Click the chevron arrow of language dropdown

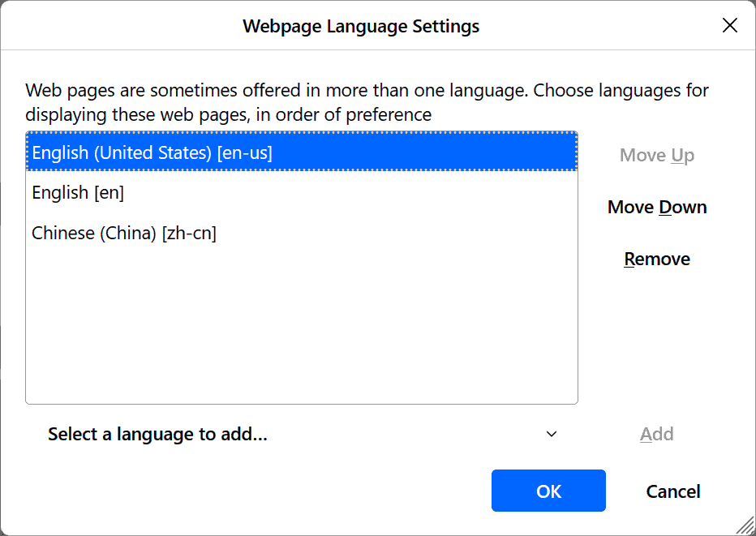(x=552, y=435)
